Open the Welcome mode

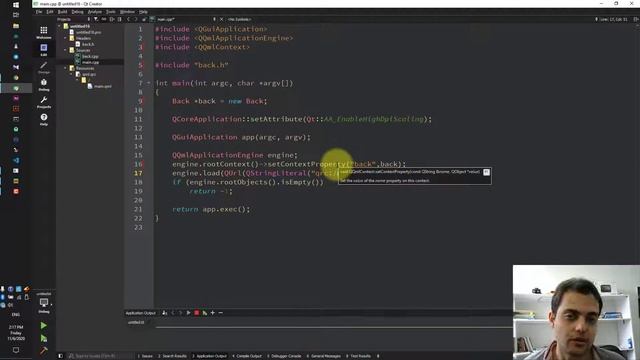tap(44, 32)
